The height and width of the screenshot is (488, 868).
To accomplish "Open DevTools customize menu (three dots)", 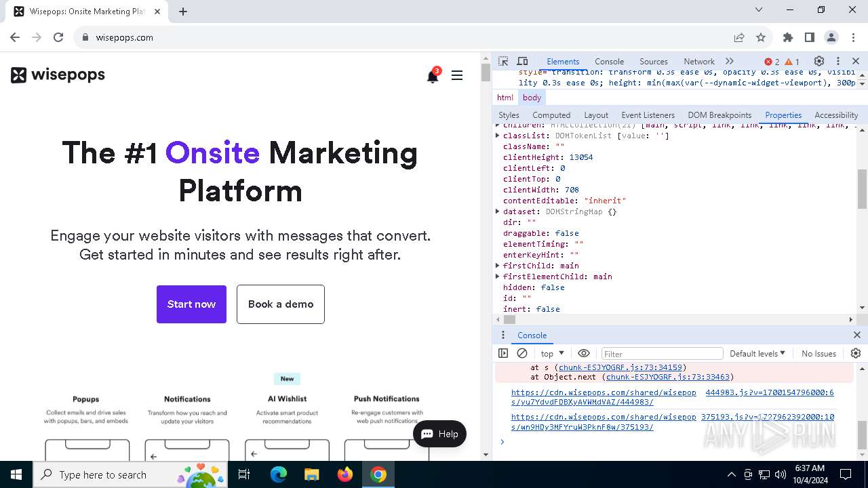I will pos(838,61).
